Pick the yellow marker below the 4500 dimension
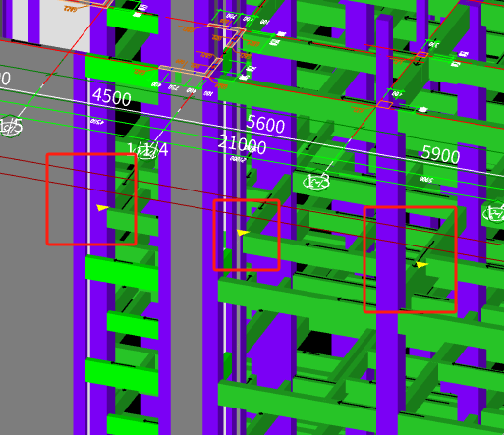Image resolution: width=504 pixels, height=435 pixels. [x=102, y=207]
